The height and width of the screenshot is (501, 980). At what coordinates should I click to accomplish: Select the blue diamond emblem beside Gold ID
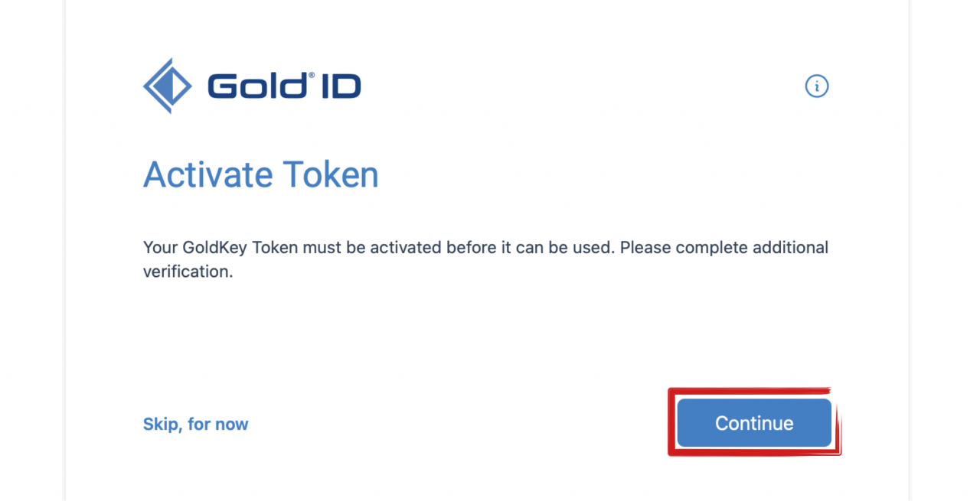(168, 86)
